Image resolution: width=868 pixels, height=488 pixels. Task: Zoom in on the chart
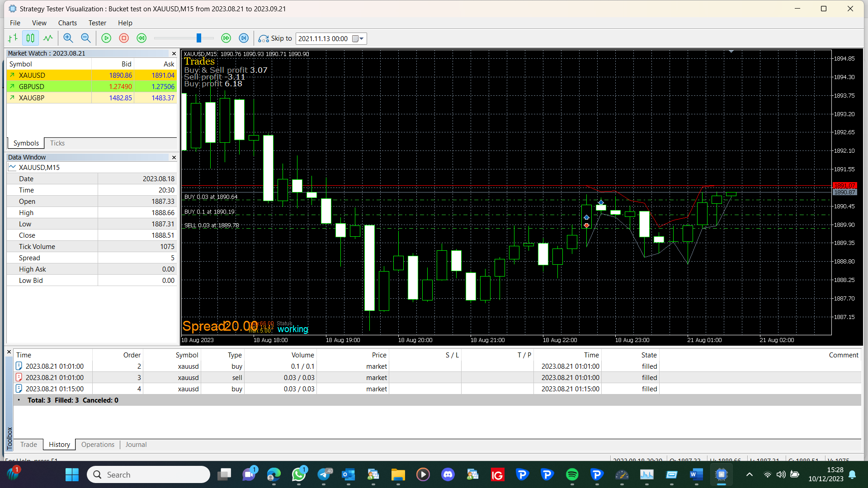point(68,38)
